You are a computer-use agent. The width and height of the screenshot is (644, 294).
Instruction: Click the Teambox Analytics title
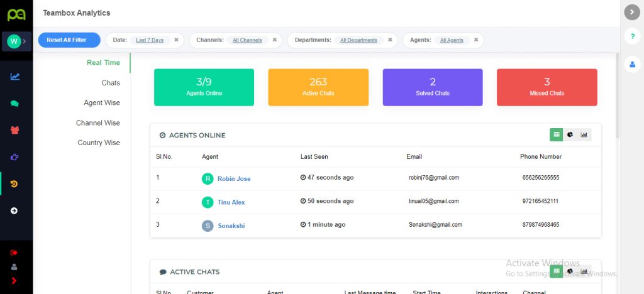(76, 13)
